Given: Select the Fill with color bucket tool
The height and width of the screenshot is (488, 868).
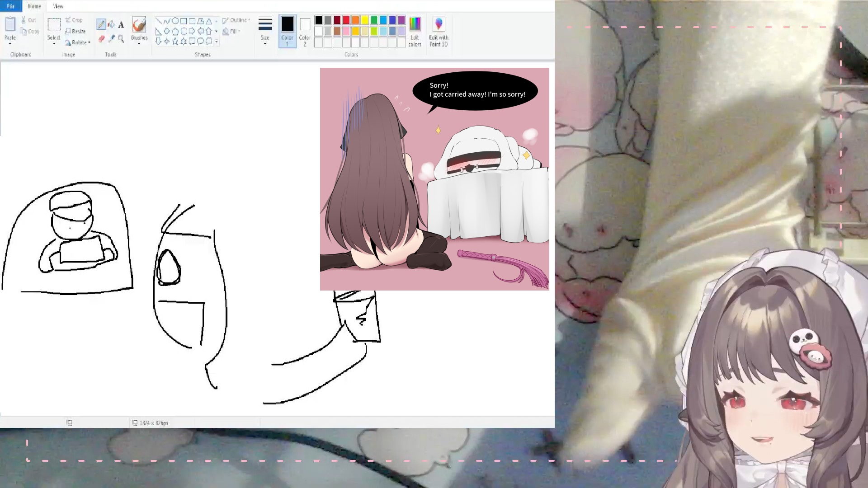Looking at the screenshot, I should coord(111,24).
